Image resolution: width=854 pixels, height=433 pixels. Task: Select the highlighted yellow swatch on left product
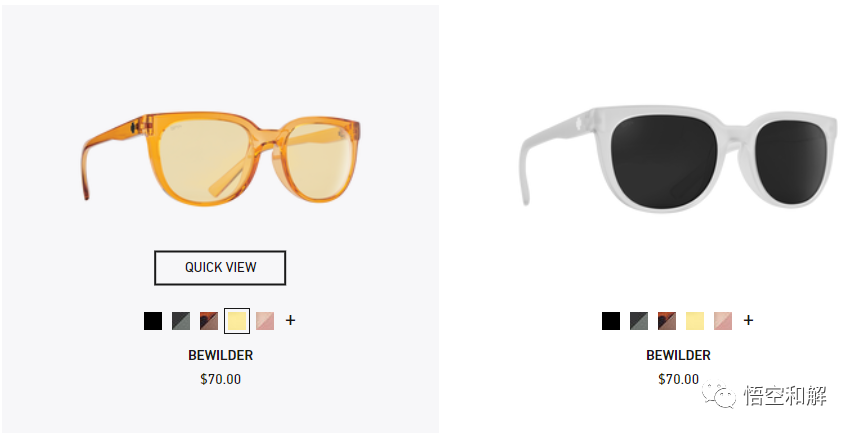tap(237, 321)
